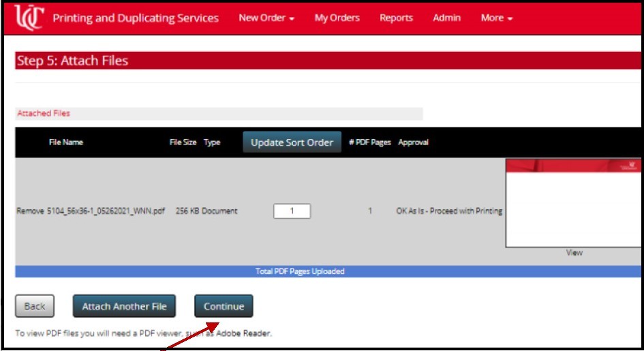Image resolution: width=644 pixels, height=351 pixels.
Task: Expand the New Order dropdown menu
Action: click(x=266, y=18)
